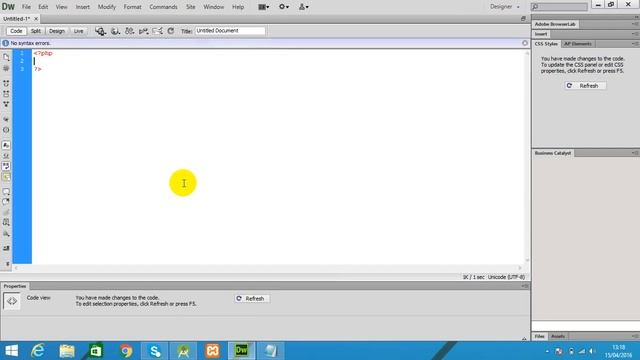Switch to Assets tab

point(558,336)
